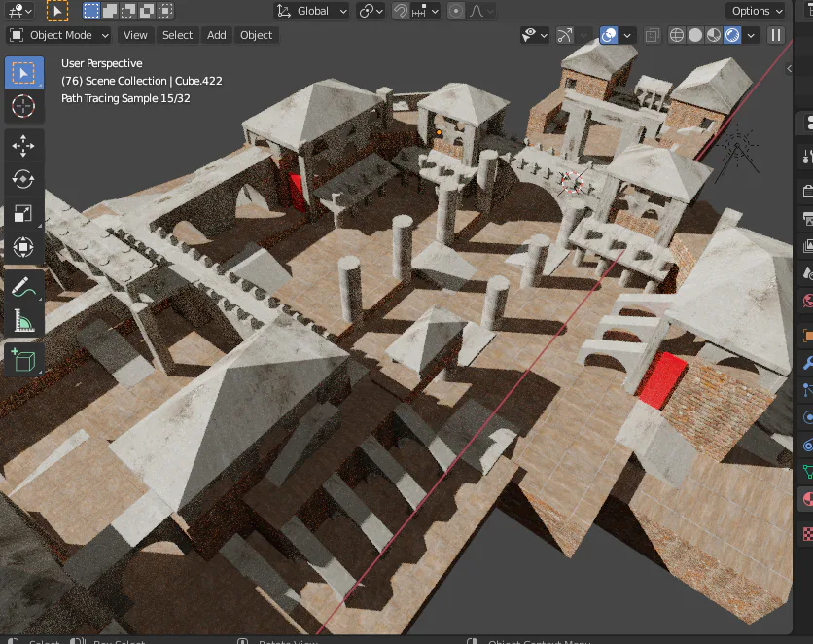Open the Add menu
Viewport: 813px width, 644px height.
[x=216, y=35]
